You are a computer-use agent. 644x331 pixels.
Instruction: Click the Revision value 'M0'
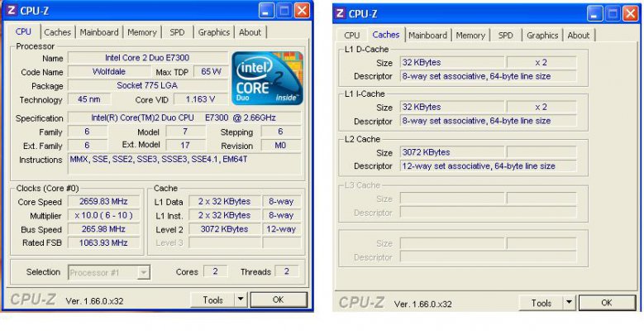point(280,145)
